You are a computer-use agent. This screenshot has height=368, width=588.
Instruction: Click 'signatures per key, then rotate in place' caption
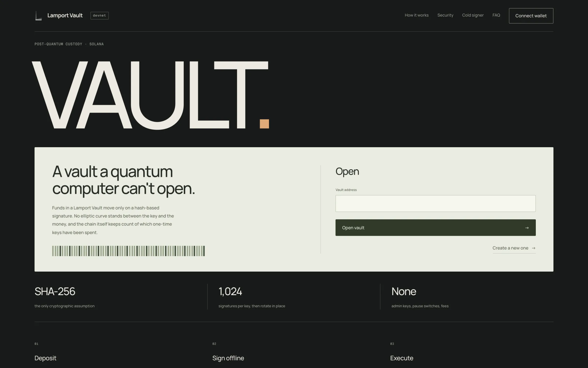pos(252,306)
